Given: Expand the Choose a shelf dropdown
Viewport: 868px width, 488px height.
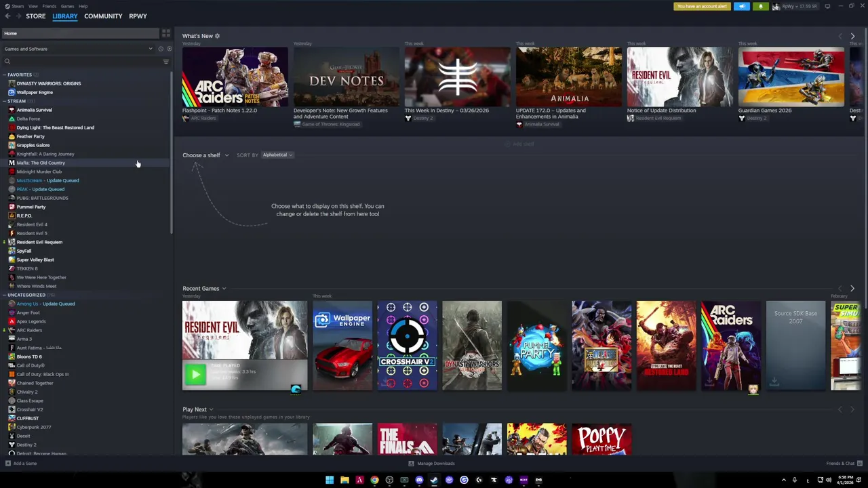Looking at the screenshot, I should point(205,155).
